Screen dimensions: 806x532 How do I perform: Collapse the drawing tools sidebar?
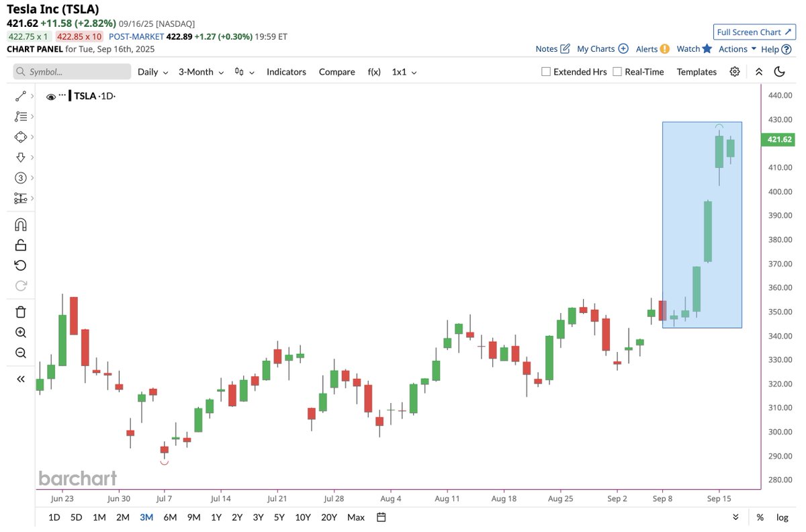[x=20, y=379]
